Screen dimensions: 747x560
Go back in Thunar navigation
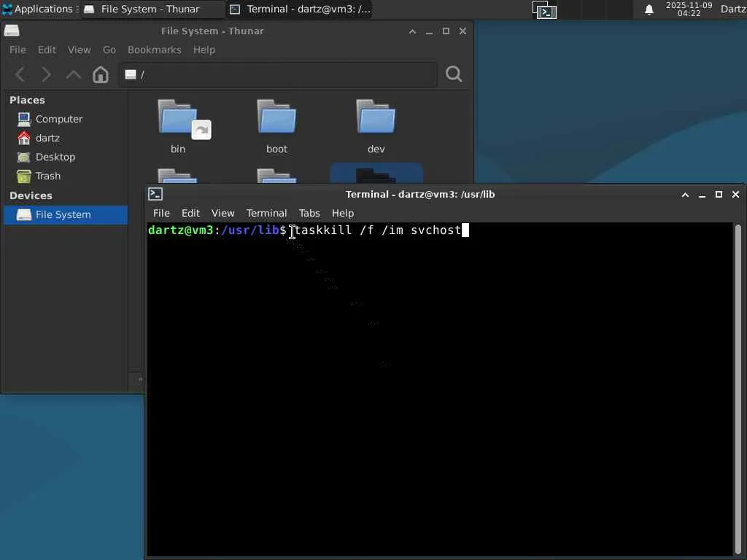[x=20, y=74]
